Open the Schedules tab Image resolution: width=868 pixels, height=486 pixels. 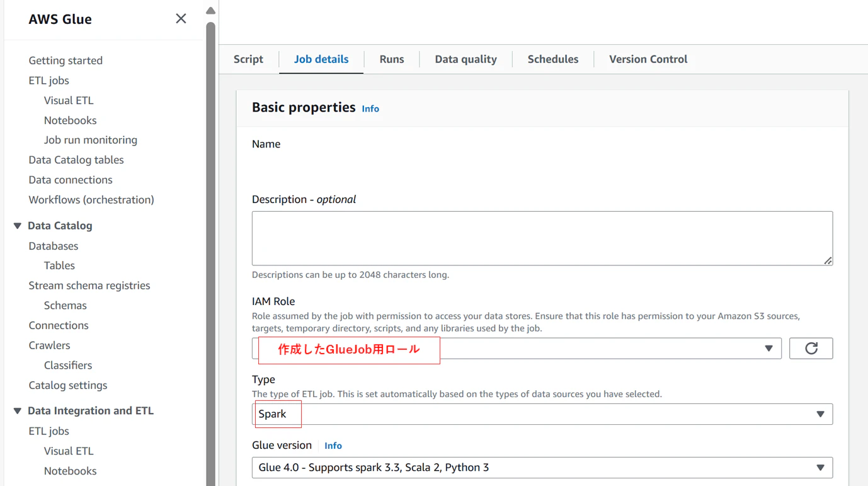(553, 59)
